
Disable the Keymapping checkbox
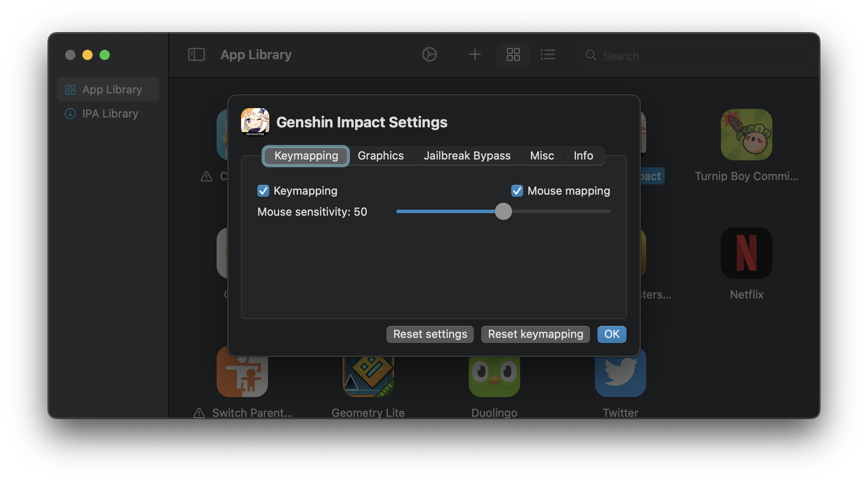pyautogui.click(x=263, y=191)
